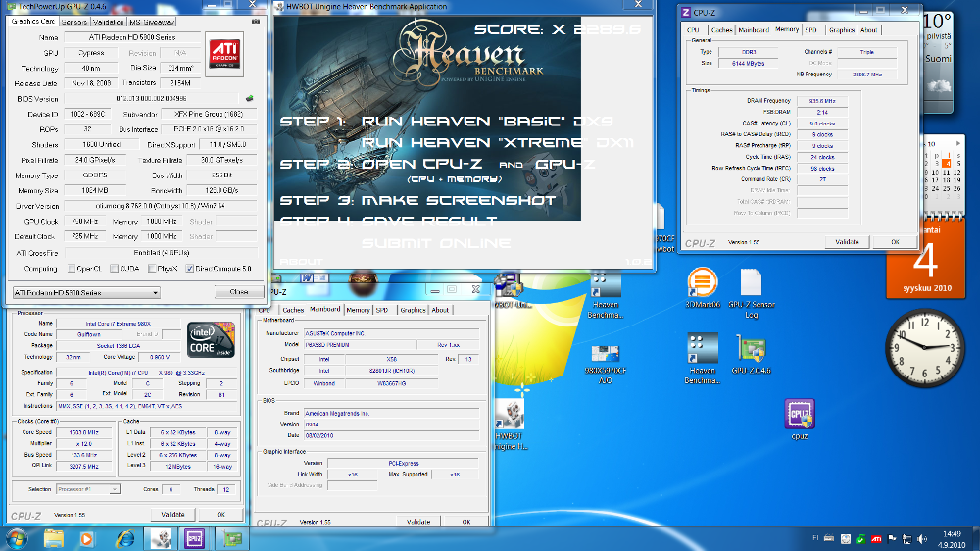Click Run Heaven "Xtreme" DX11 in HWBOT
The height and width of the screenshot is (551, 980).
tap(498, 142)
